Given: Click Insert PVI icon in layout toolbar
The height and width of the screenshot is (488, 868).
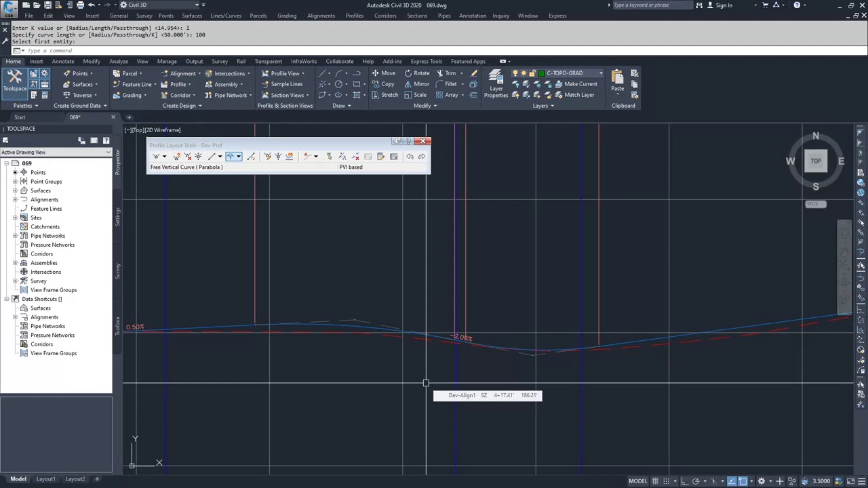Looking at the screenshot, I should pyautogui.click(x=176, y=157).
